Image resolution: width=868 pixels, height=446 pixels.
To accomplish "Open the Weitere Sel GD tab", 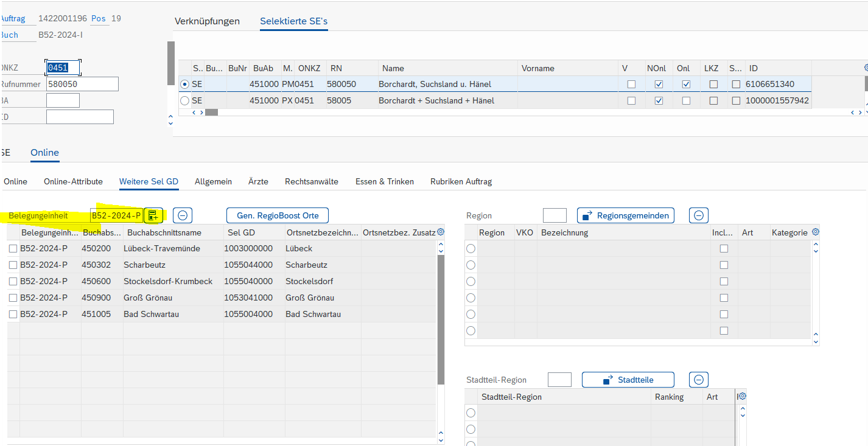I will pyautogui.click(x=149, y=181).
